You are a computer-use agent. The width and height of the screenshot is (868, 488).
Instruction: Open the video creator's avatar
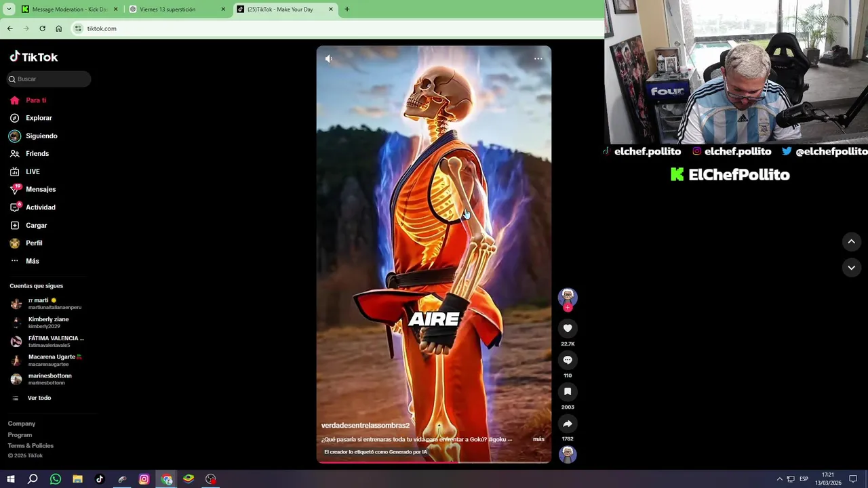coord(568,296)
